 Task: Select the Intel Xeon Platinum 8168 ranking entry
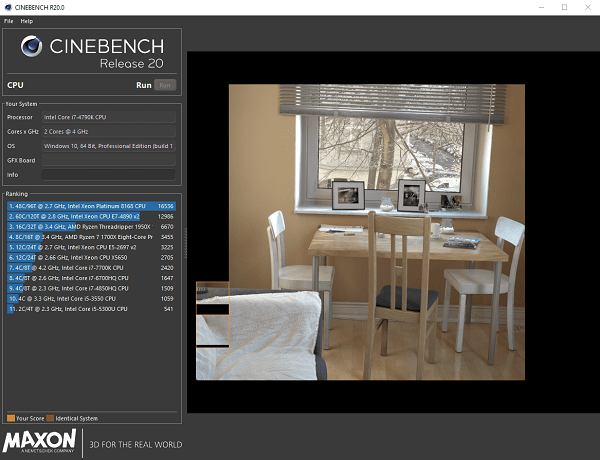click(x=90, y=205)
